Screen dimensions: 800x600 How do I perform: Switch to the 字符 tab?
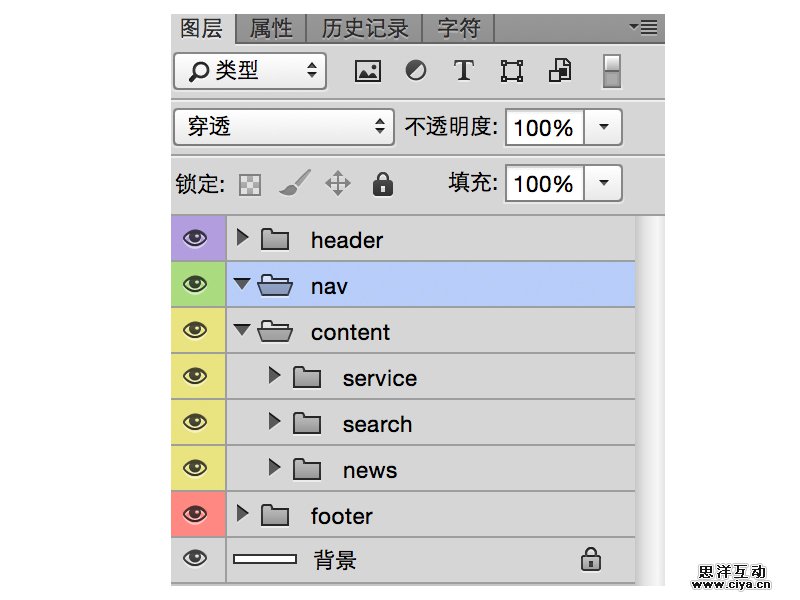(458, 28)
